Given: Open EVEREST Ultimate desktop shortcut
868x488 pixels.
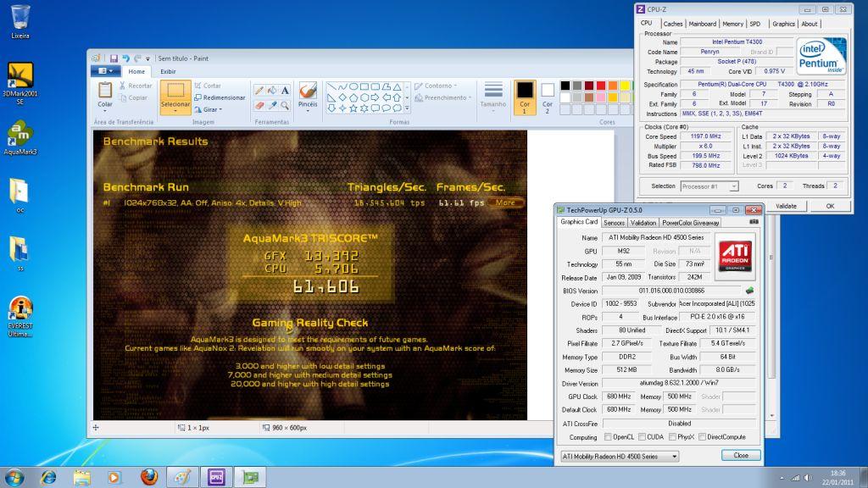Looking at the screenshot, I should (20, 317).
